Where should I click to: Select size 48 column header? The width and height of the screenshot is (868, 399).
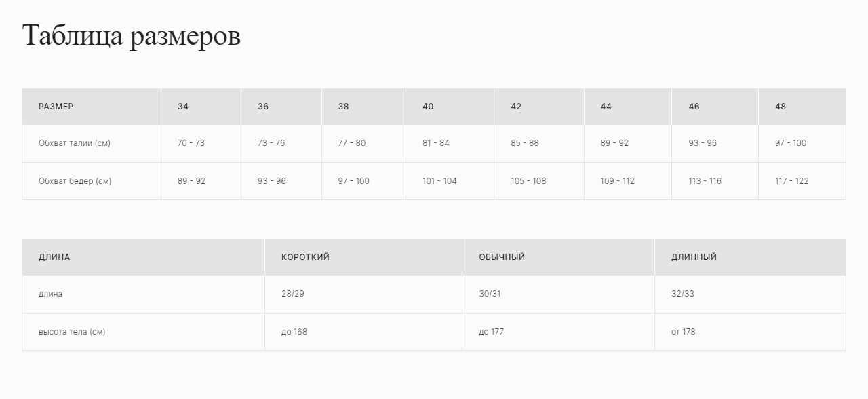coord(781,107)
